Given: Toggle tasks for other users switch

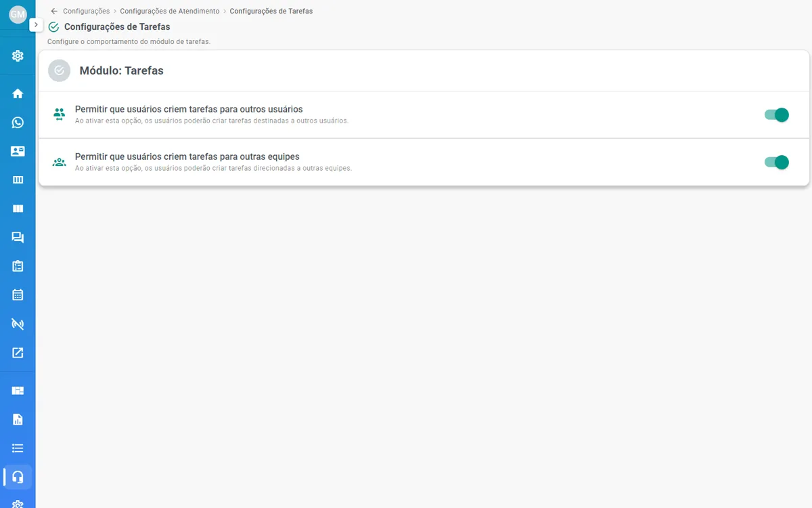Looking at the screenshot, I should tap(777, 115).
